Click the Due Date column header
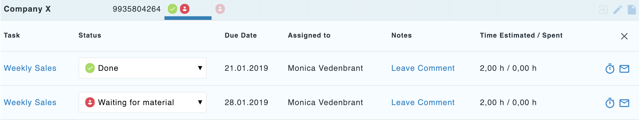The image size is (644, 120). point(241,35)
